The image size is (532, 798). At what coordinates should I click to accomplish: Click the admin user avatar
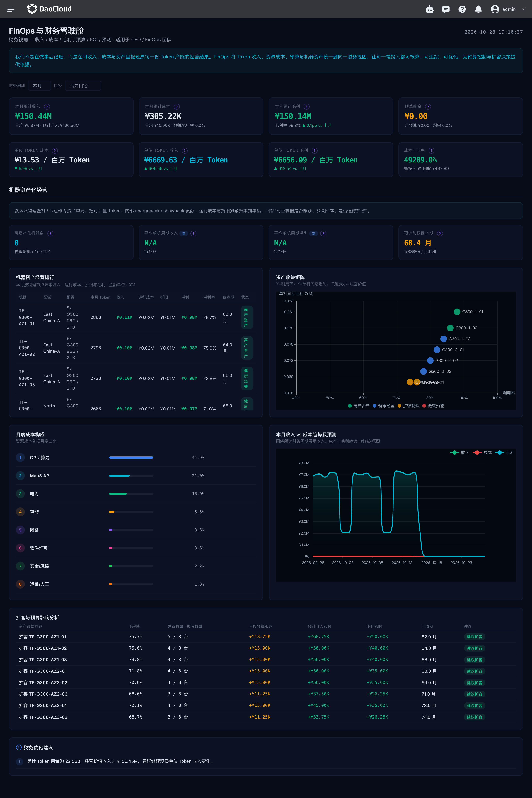point(495,9)
